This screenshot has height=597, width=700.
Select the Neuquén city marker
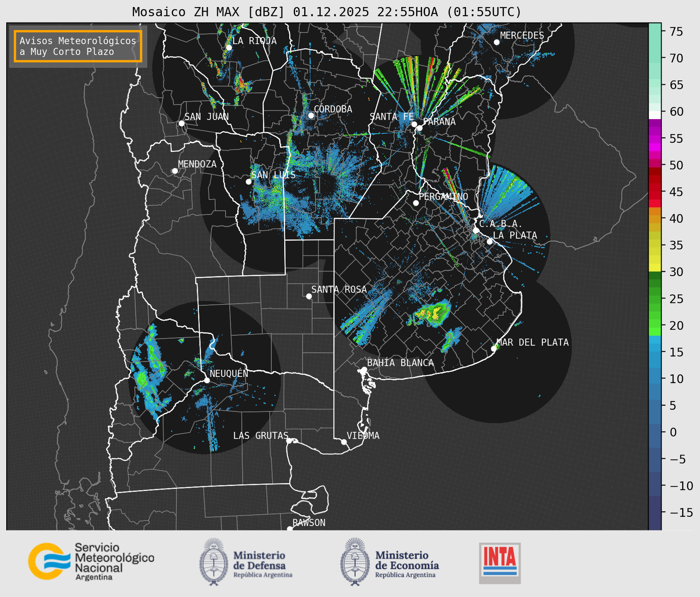point(207,380)
